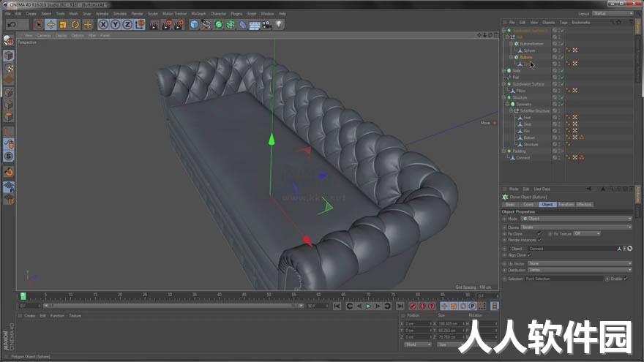The image size is (644, 362).
Task: Toggle the Align Clone checkbox
Action: 529,255
